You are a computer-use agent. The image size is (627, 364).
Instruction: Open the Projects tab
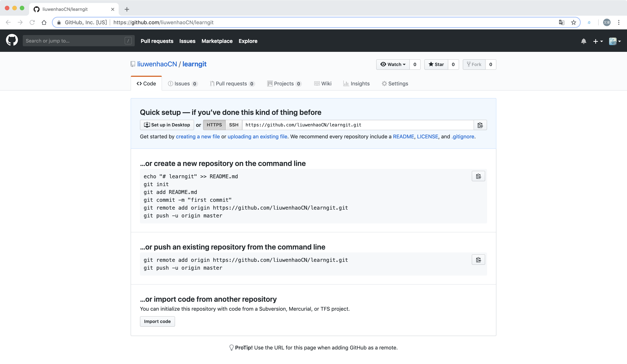[x=284, y=84]
